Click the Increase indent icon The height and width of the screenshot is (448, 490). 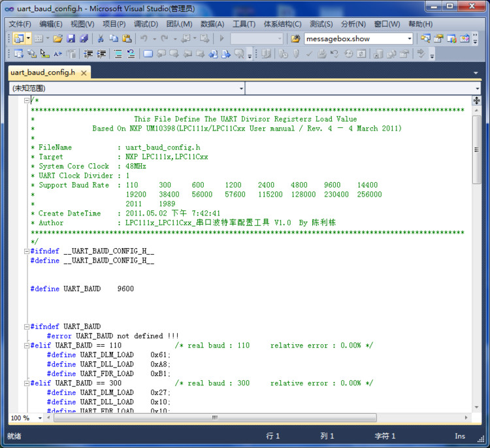pyautogui.click(x=101, y=54)
